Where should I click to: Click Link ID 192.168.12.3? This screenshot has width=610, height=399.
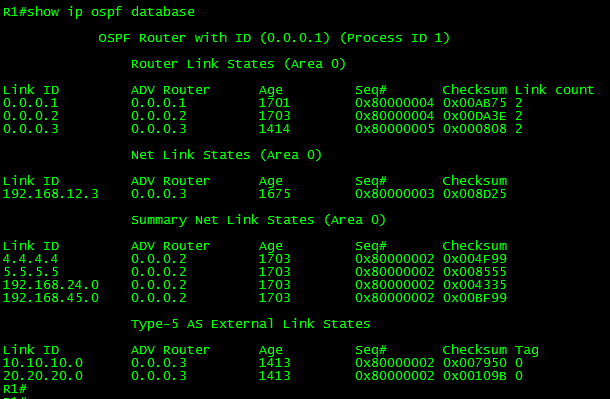[x=51, y=194]
